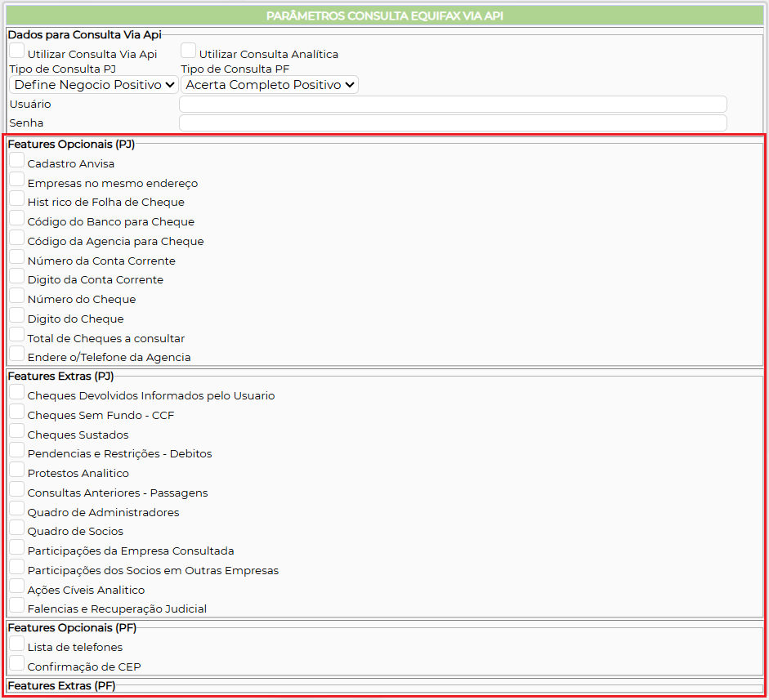Select Código do Banco para Cheque checkbox
The width and height of the screenshot is (769, 700).
16,218
